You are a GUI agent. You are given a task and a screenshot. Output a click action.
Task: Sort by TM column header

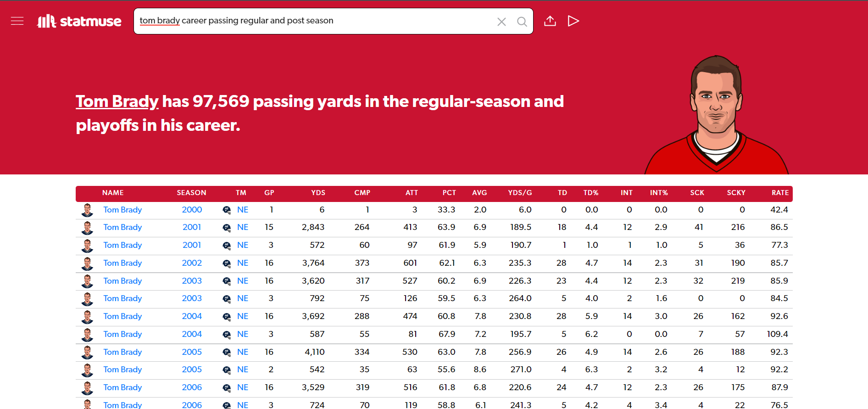(x=241, y=193)
